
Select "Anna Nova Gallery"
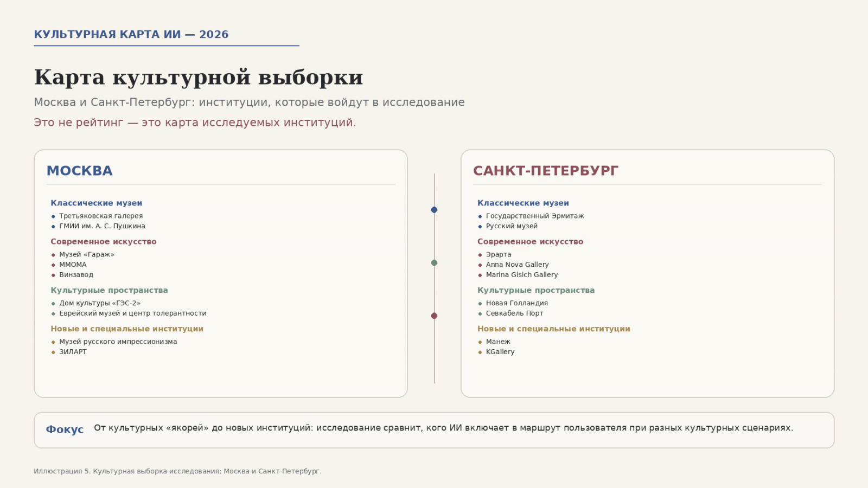click(518, 265)
